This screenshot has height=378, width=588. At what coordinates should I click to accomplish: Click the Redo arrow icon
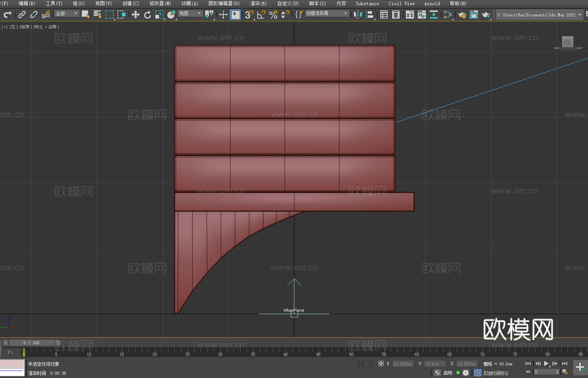7,14
